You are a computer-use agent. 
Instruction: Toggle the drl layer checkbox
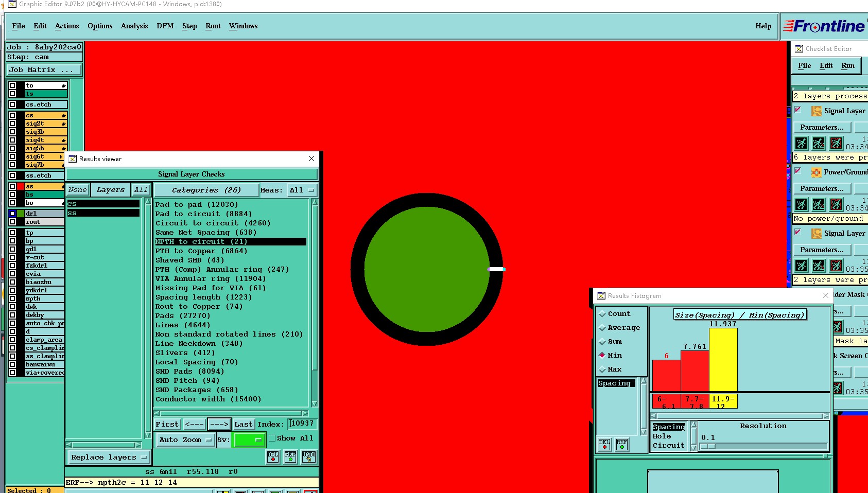(x=12, y=214)
